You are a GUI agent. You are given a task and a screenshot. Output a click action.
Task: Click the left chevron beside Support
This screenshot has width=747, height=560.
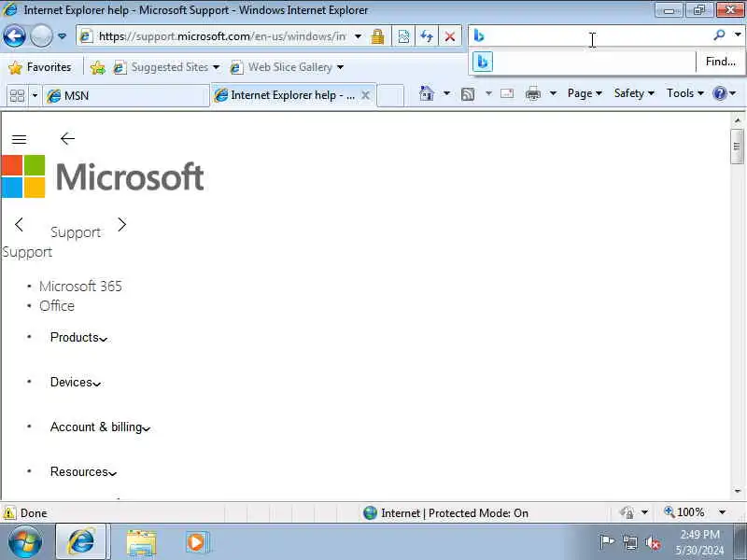click(x=19, y=224)
